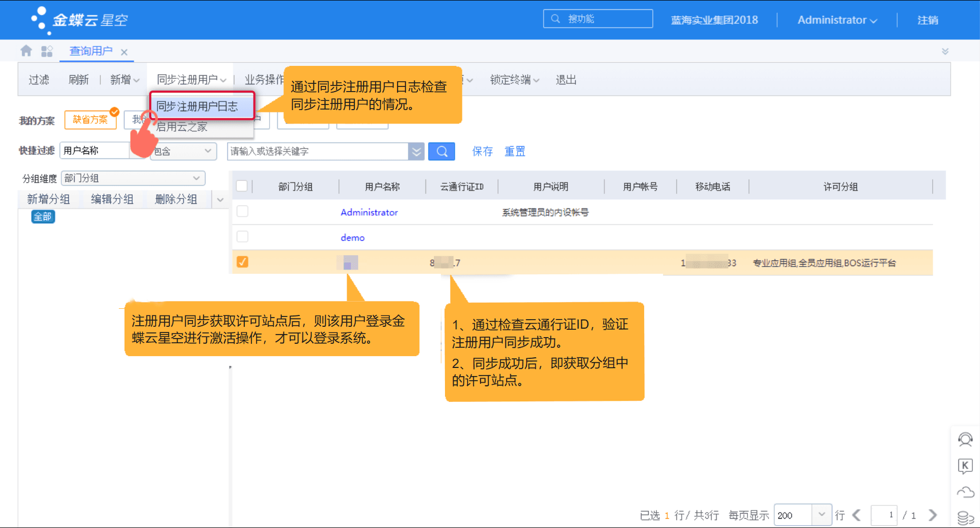Click the magnifier inside the 搜功能 search box
The width and height of the screenshot is (980, 528).
[555, 18]
